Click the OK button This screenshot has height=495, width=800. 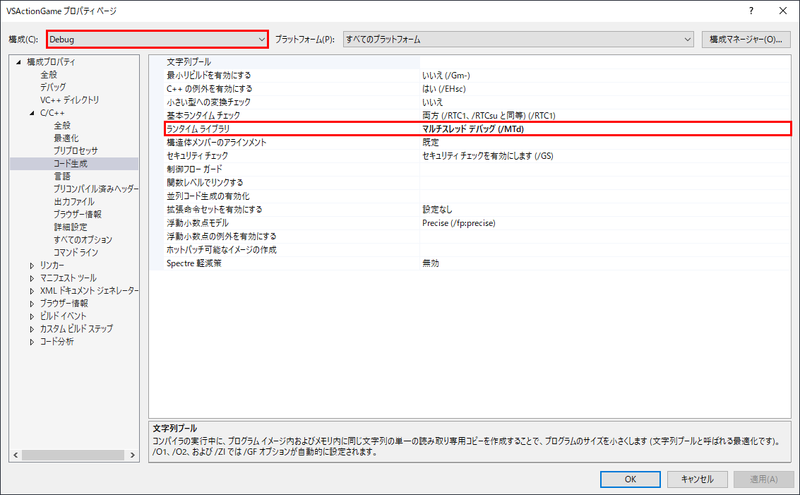[x=630, y=479]
